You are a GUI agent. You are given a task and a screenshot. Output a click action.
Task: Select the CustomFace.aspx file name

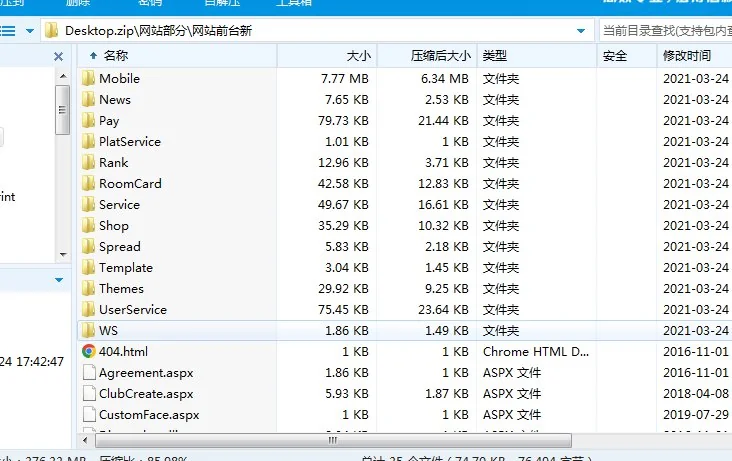tap(149, 415)
